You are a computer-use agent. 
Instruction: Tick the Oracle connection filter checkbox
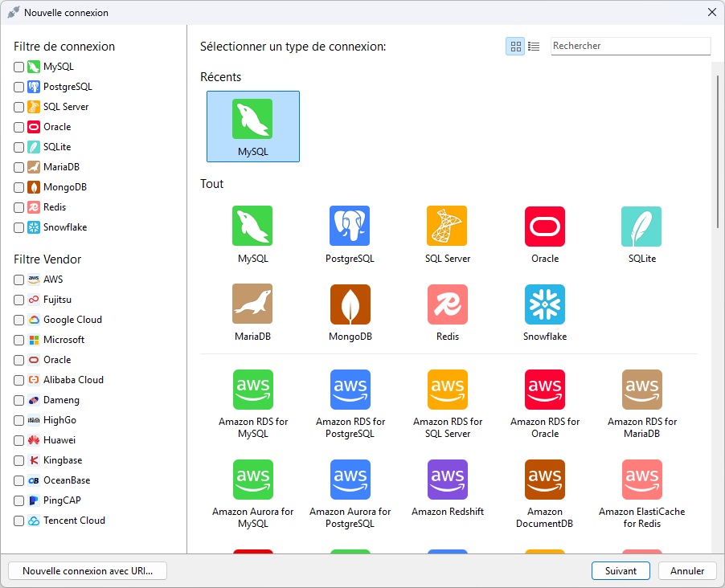coord(19,127)
